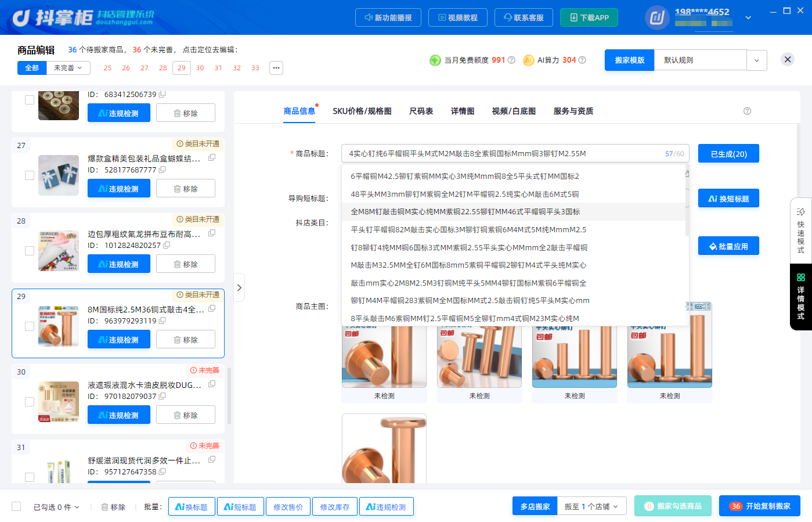The height and width of the screenshot is (522, 812).
Task: Check the checkbox for product 28
Action: tap(30, 251)
